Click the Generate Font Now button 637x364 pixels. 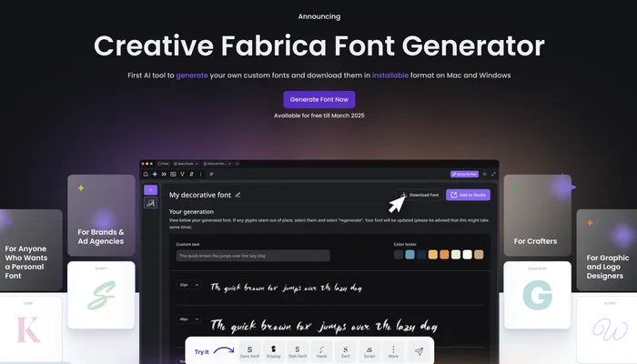(x=318, y=99)
